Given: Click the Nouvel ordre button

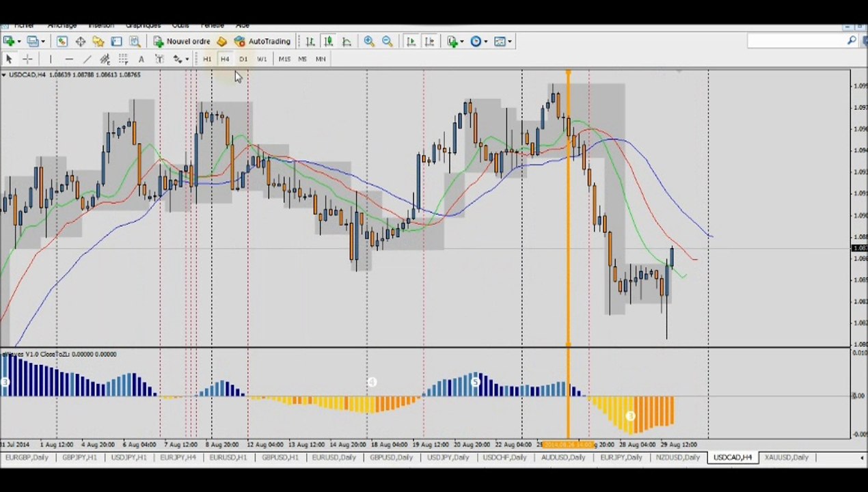Looking at the screenshot, I should [181, 42].
